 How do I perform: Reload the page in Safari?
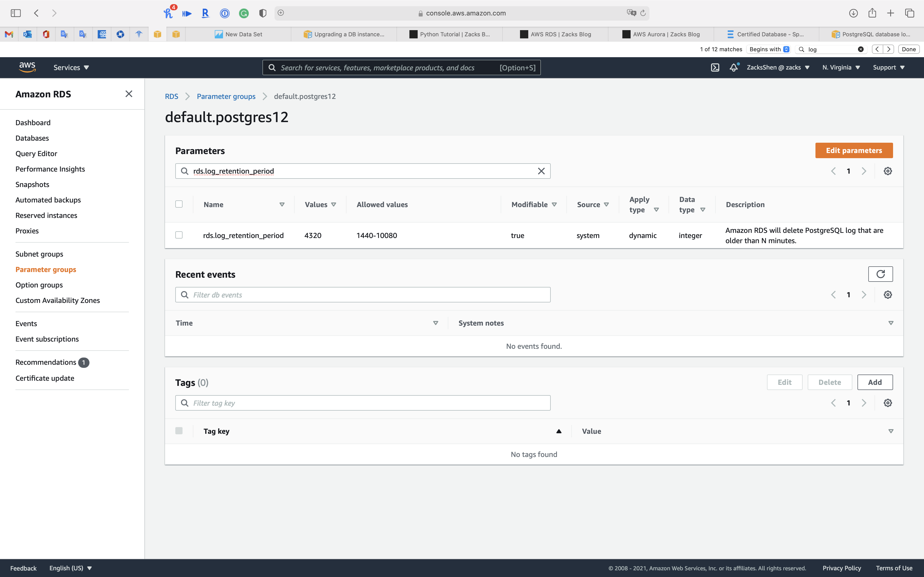[643, 13]
